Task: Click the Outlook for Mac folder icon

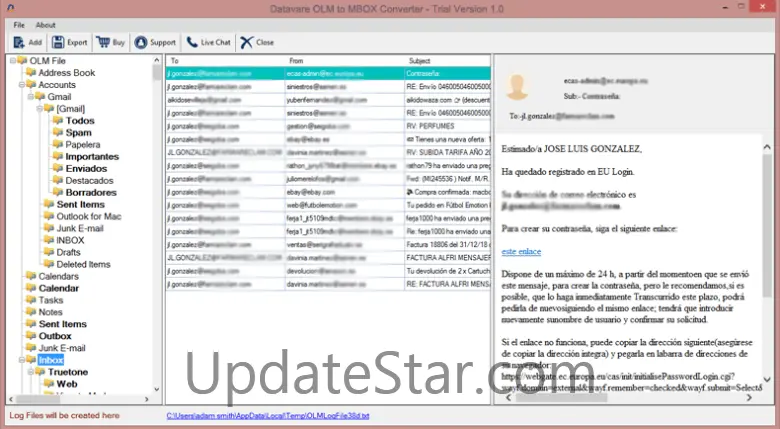Action: pos(49,216)
